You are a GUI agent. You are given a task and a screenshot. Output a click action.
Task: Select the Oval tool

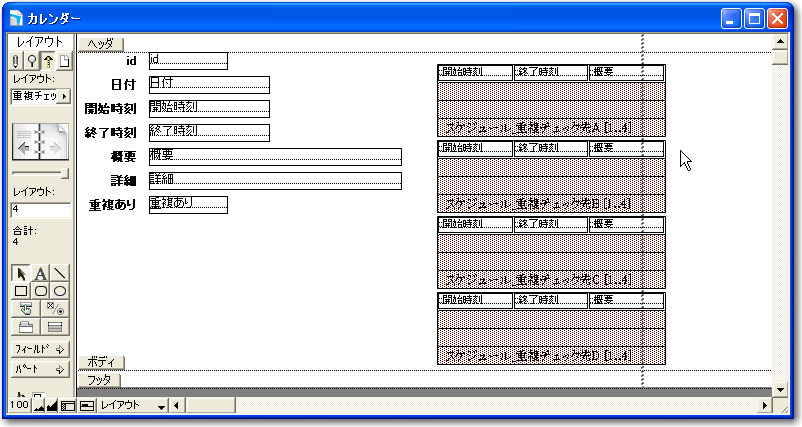pos(60,291)
